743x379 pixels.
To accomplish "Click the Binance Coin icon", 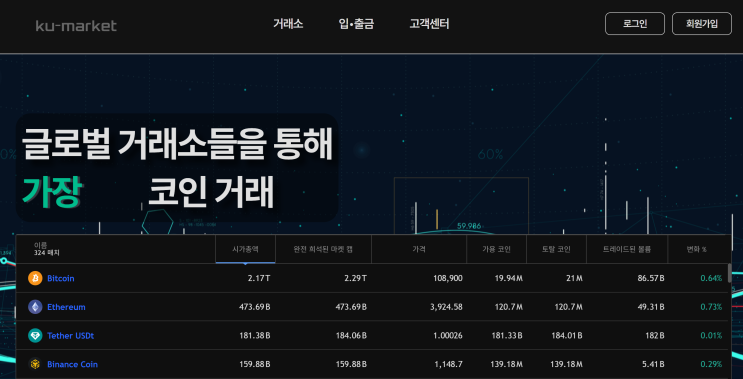I will (35, 364).
